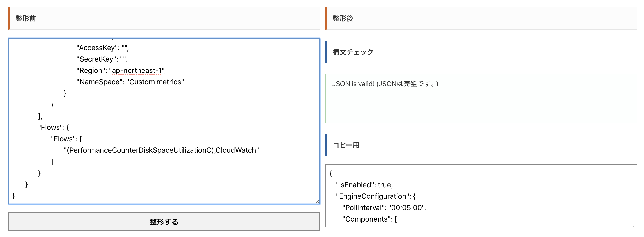Click the "NameSpace": "Custom metrics" line
Screen dimensions: 644x237
pyautogui.click(x=130, y=82)
